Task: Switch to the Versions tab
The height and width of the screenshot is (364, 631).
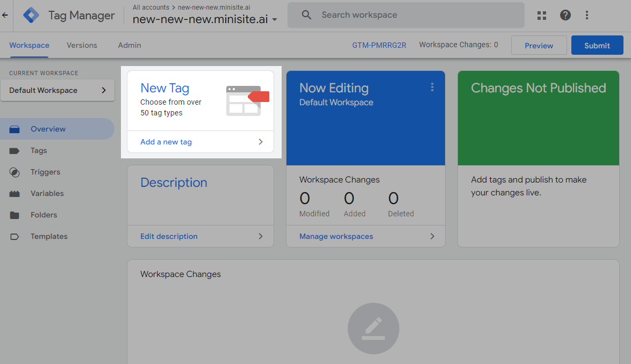Action: (x=82, y=45)
